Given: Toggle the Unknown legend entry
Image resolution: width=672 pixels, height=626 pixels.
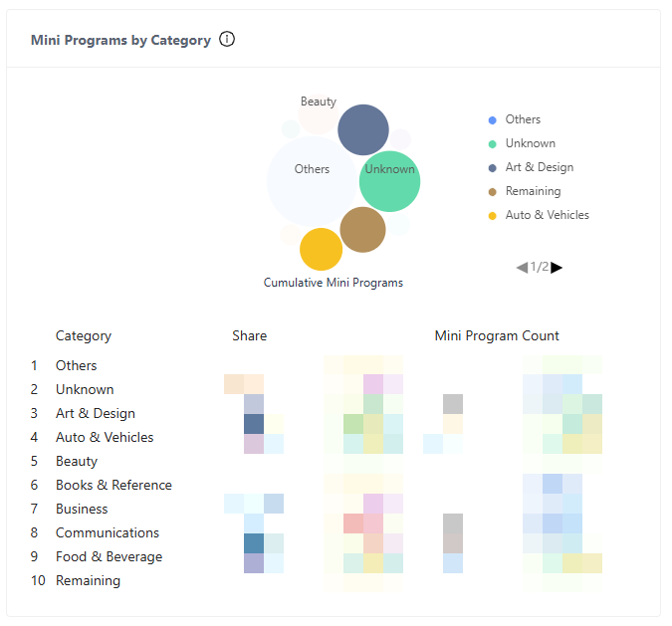Looking at the screenshot, I should coord(530,143).
